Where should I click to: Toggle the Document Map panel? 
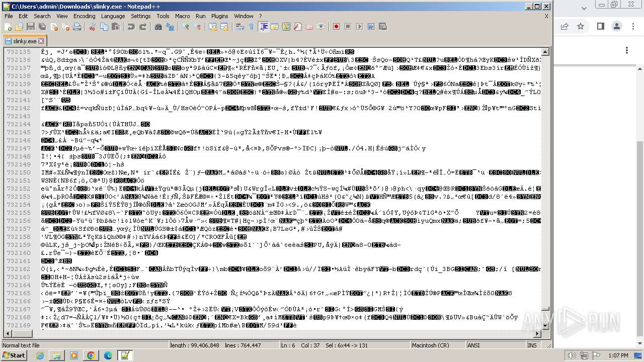point(286,27)
